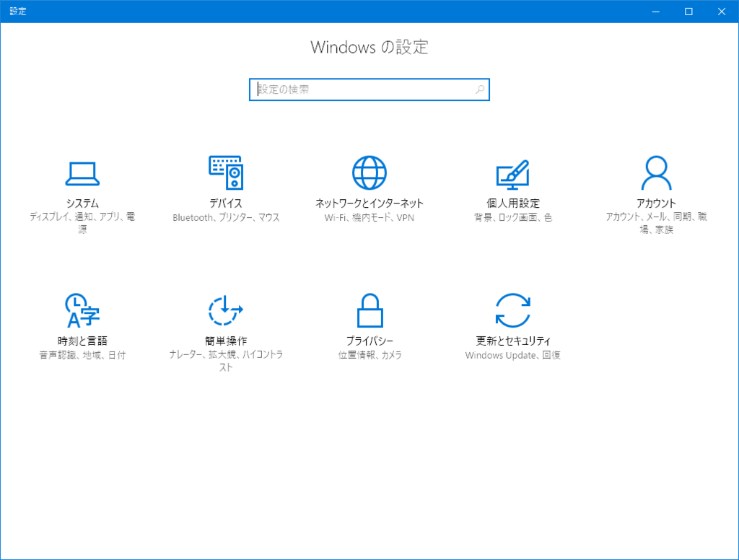This screenshot has width=739, height=560.
Task: Click the プライバシー label
Action: click(370, 341)
